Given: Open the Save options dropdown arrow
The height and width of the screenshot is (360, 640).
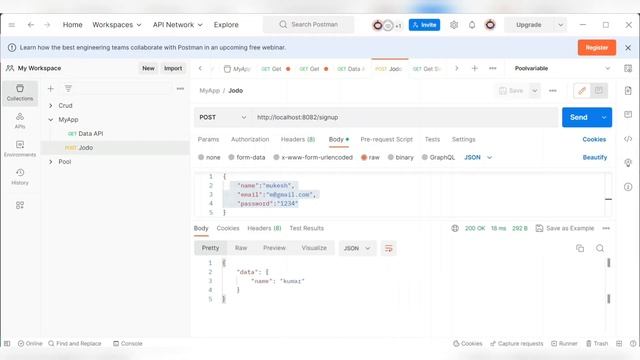Looking at the screenshot, I should [x=534, y=91].
